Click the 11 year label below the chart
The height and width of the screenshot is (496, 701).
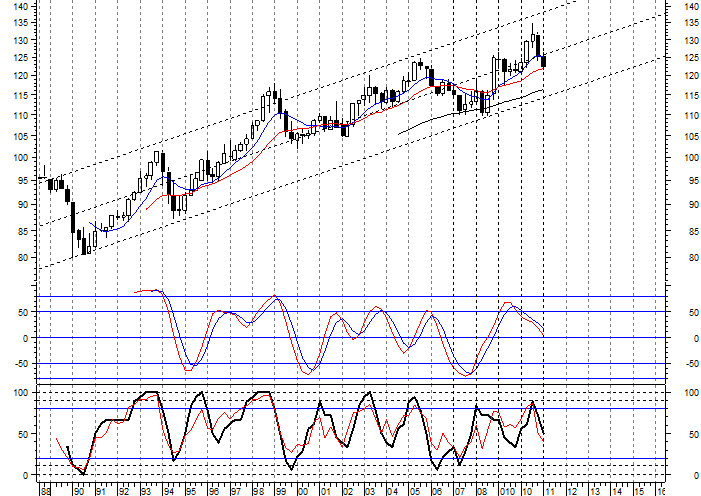point(550,492)
